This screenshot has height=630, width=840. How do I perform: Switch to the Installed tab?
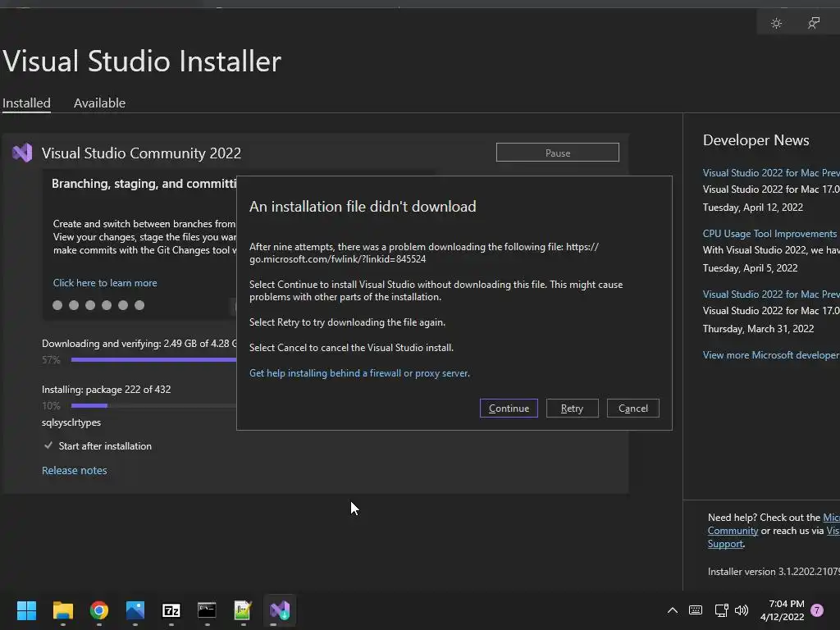point(26,103)
